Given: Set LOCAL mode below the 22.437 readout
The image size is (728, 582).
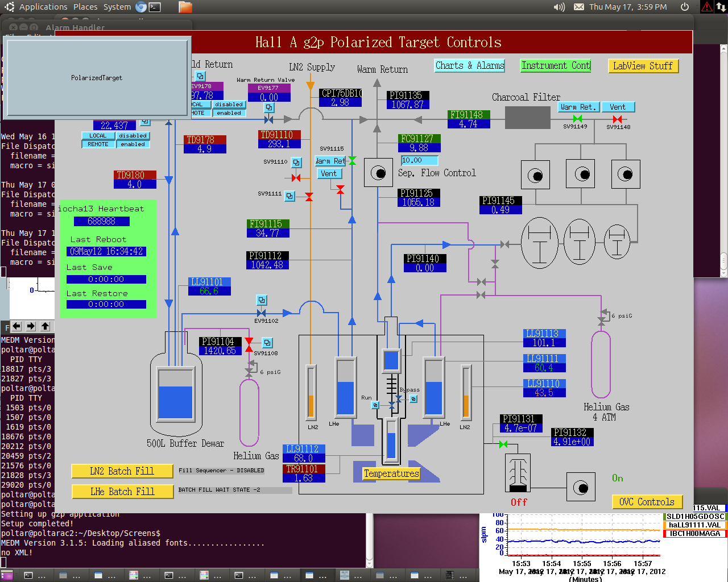Looking at the screenshot, I should [98, 136].
